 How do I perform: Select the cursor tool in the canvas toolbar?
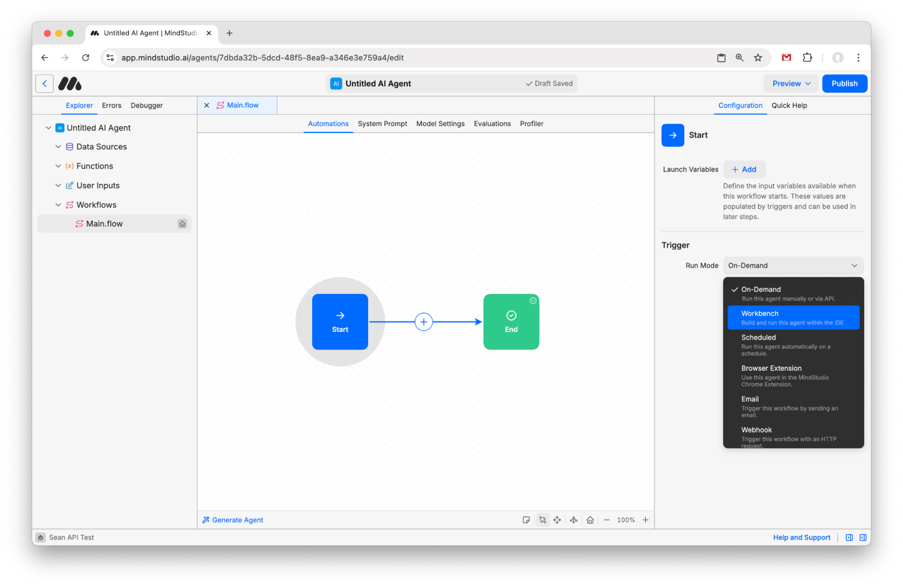[x=543, y=520]
